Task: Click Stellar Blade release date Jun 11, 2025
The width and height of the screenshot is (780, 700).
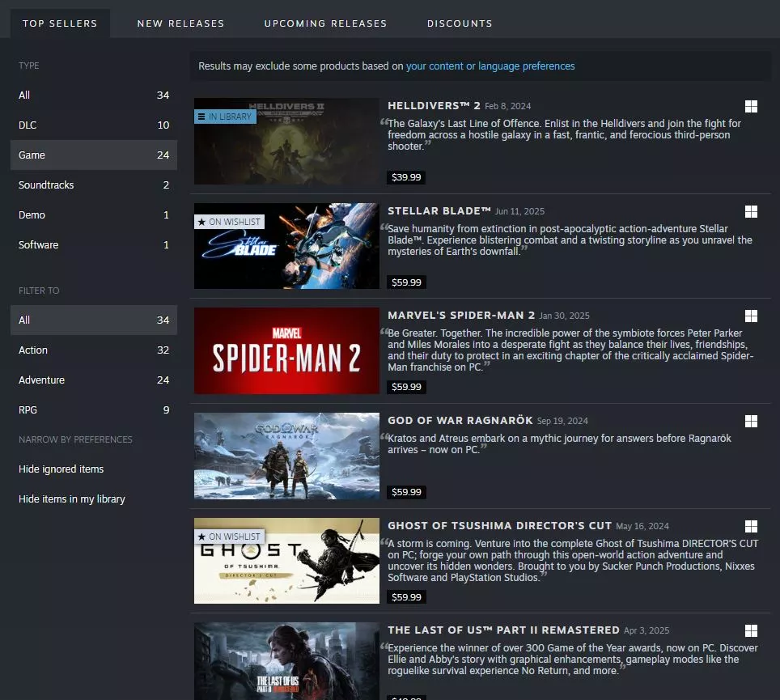Action: click(519, 211)
